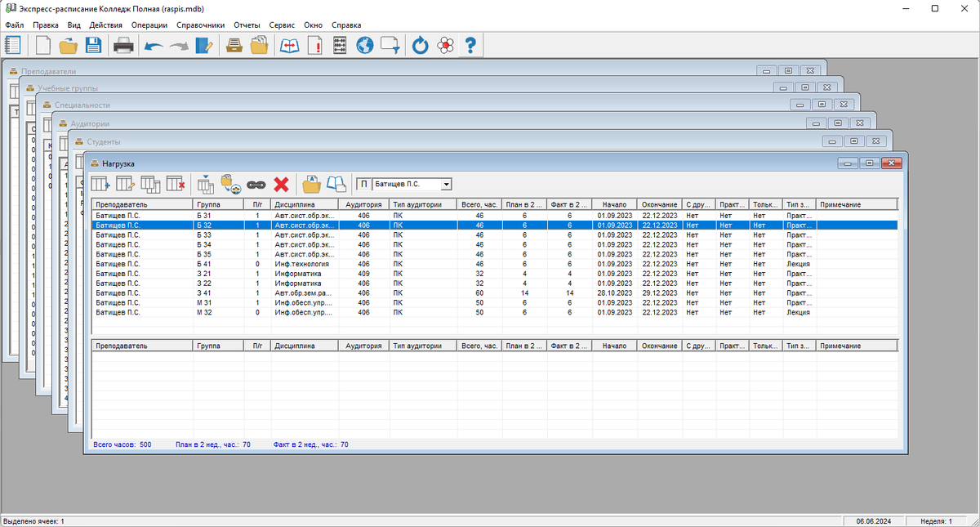Click the П button beside teacher combo
The image size is (980, 527).
click(x=364, y=184)
